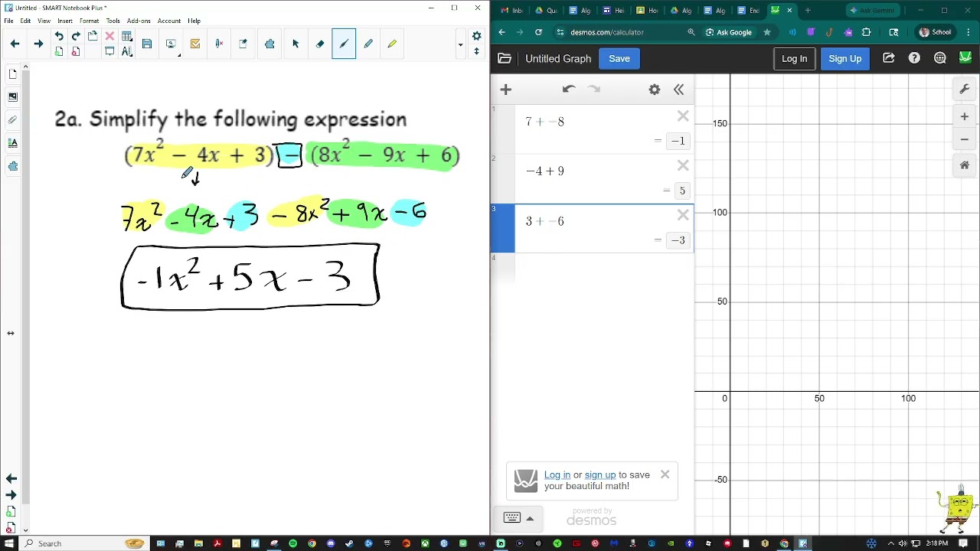This screenshot has width=980, height=551.
Task: Choose the Eraser tool
Action: (x=320, y=44)
